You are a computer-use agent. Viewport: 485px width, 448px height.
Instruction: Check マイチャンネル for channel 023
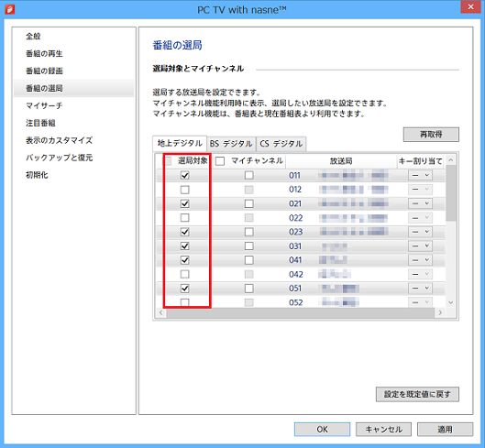(249, 232)
